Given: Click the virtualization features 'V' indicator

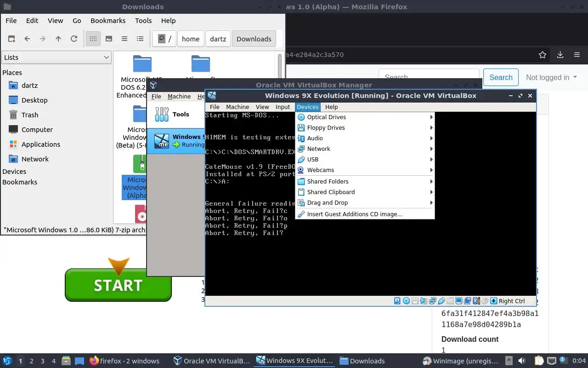Looking at the screenshot, I should (476, 301).
